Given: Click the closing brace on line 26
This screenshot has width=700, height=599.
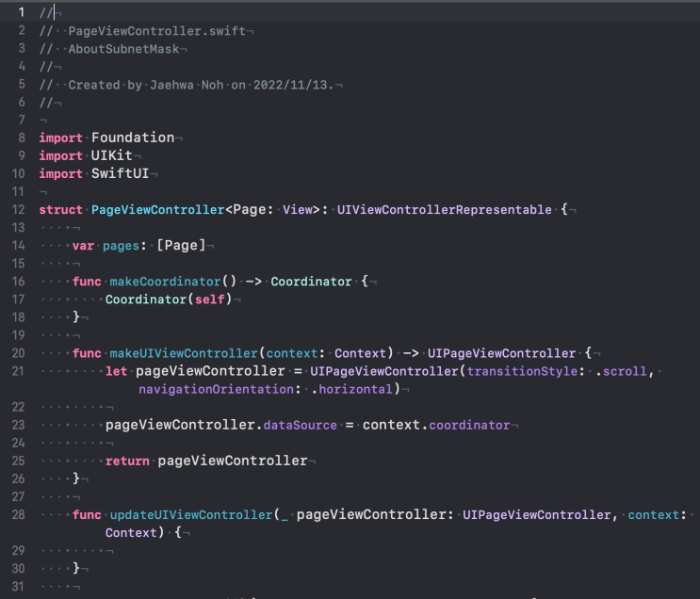Looking at the screenshot, I should [x=76, y=478].
